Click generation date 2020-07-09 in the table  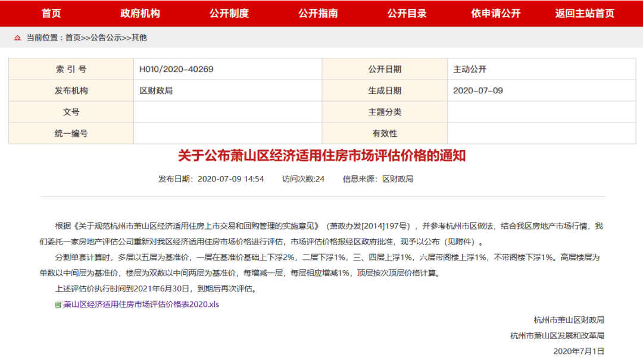(477, 90)
